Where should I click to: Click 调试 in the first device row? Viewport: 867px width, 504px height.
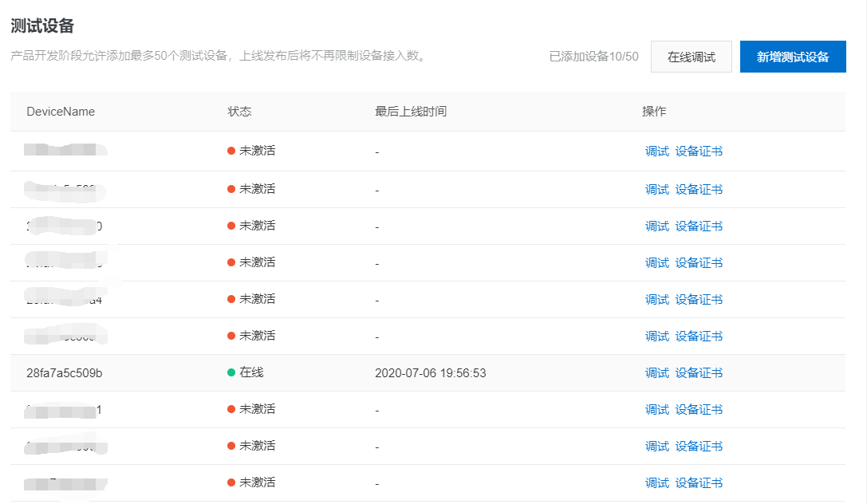[x=656, y=151]
